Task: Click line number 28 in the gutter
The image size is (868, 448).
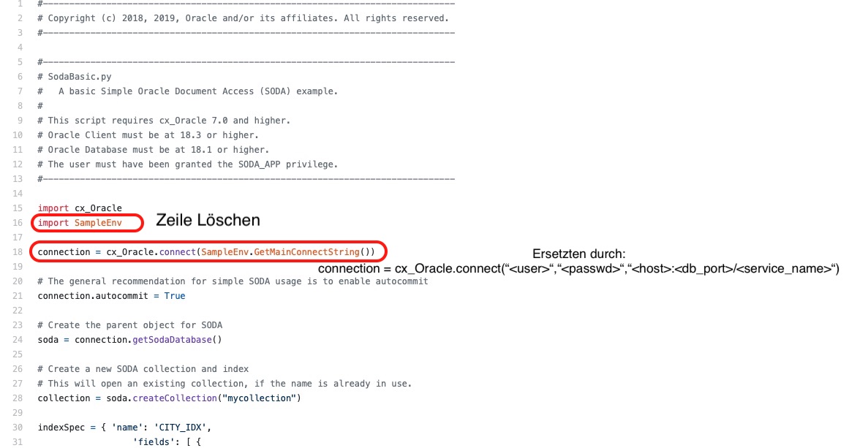Action: pos(18,398)
